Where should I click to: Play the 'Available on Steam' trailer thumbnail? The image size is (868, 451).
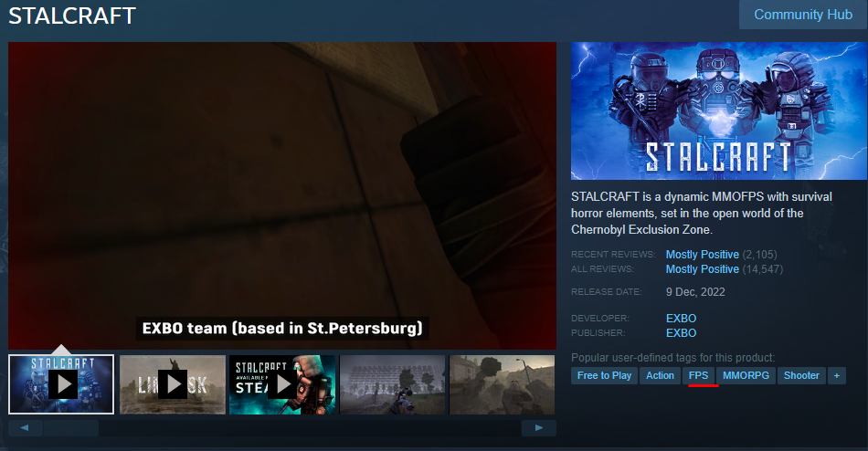pyautogui.click(x=282, y=384)
